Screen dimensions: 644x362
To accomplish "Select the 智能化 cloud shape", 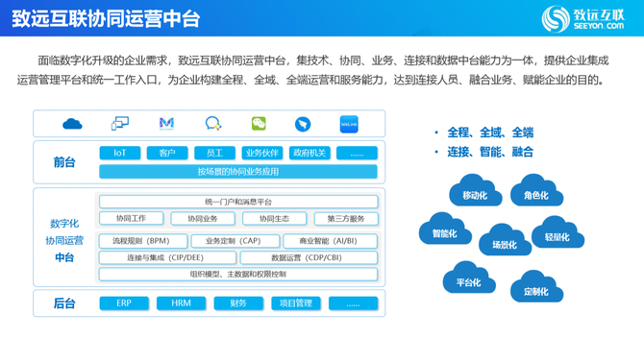I will (445, 229).
